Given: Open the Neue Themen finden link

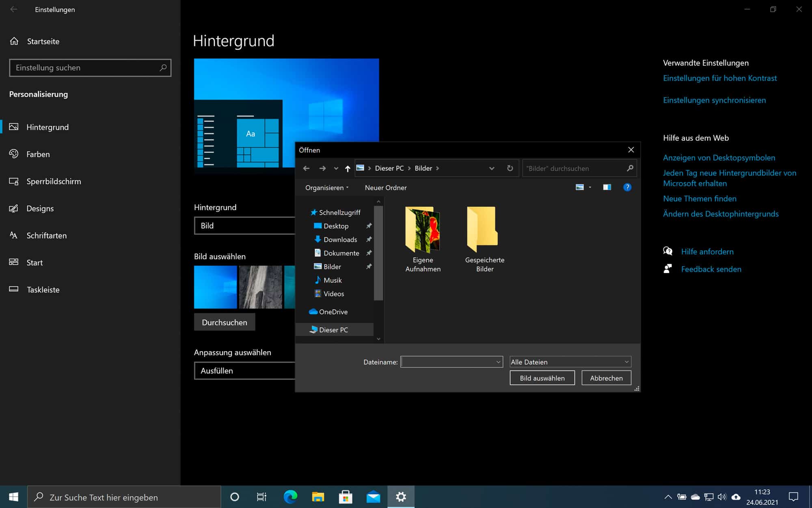Looking at the screenshot, I should tap(700, 198).
